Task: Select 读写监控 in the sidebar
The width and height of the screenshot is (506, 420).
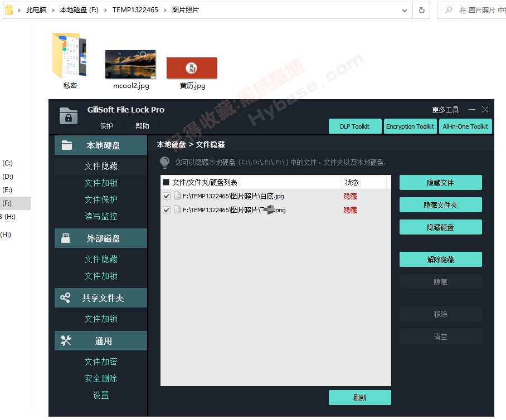Action: pos(101,216)
